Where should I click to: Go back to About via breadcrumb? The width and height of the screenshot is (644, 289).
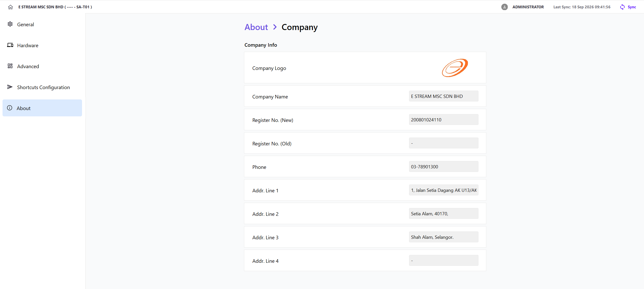(x=256, y=27)
